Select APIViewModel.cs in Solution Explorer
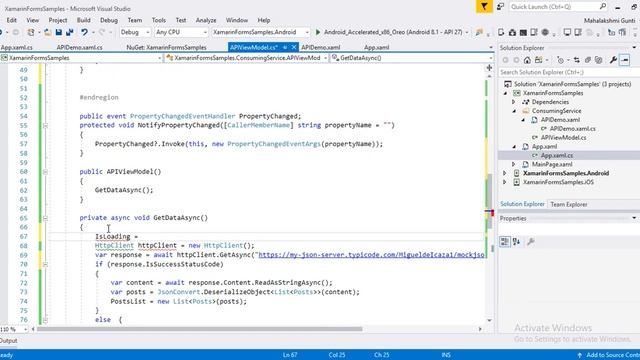Screen dimensions: 640x360 coord(563,138)
